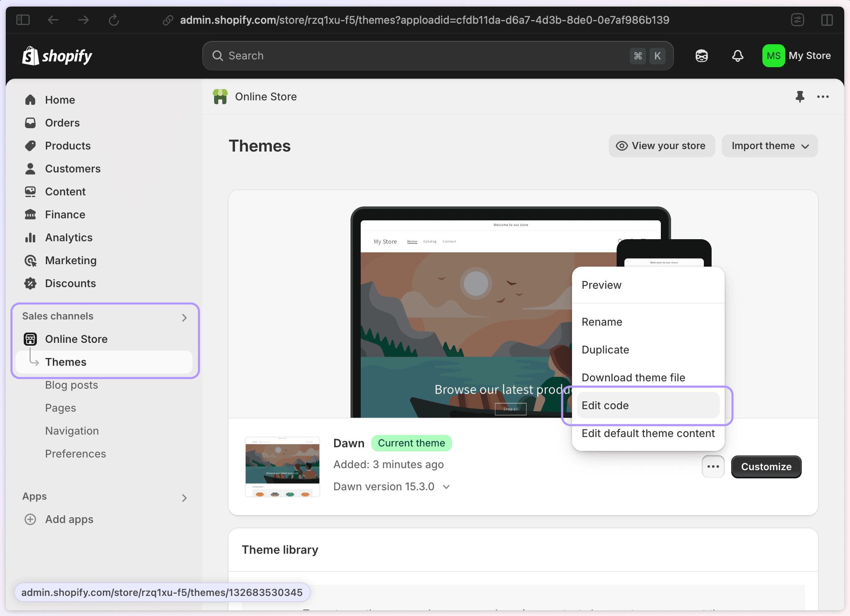Click the Shopify logo
The height and width of the screenshot is (616, 850).
click(57, 56)
